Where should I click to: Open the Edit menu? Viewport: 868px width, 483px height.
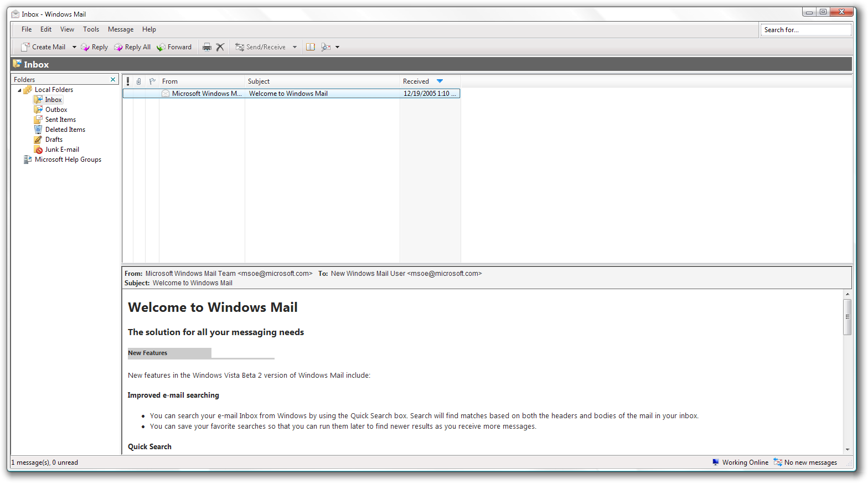(46, 29)
